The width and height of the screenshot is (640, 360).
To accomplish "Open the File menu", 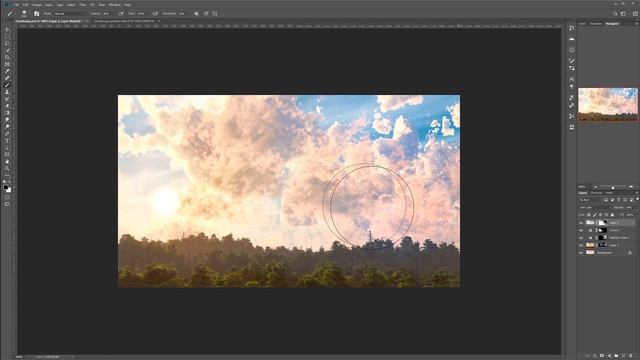I will (x=16, y=5).
